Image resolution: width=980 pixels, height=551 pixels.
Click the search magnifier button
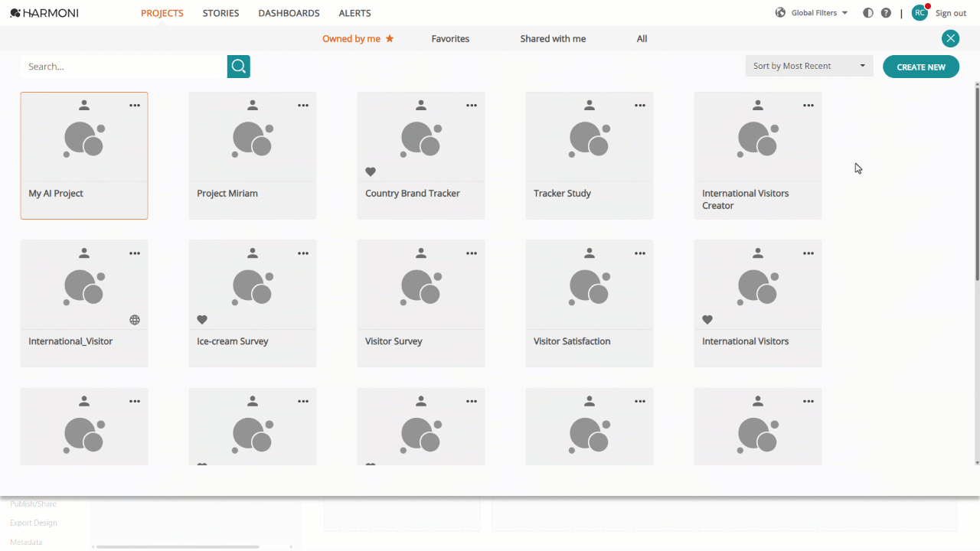click(x=239, y=67)
